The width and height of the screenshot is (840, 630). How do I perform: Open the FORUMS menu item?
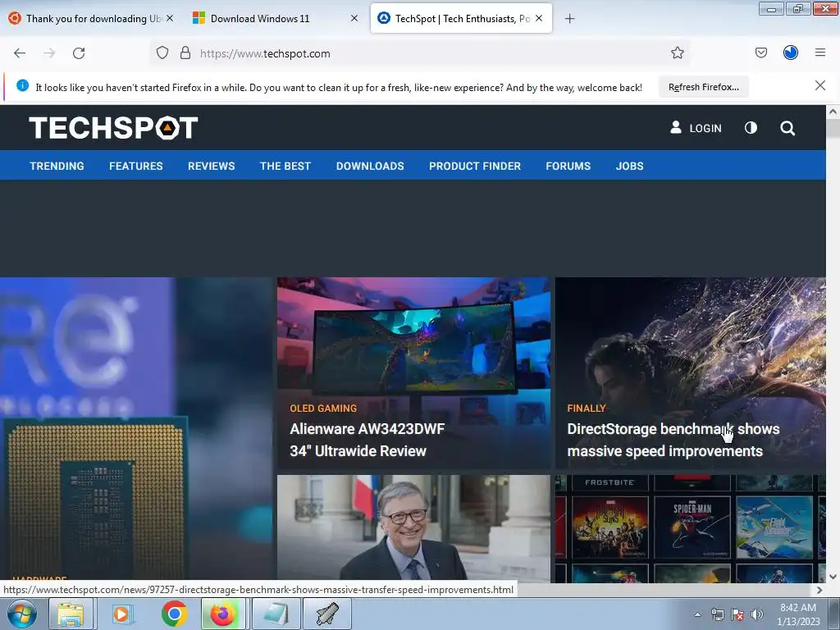tap(568, 166)
